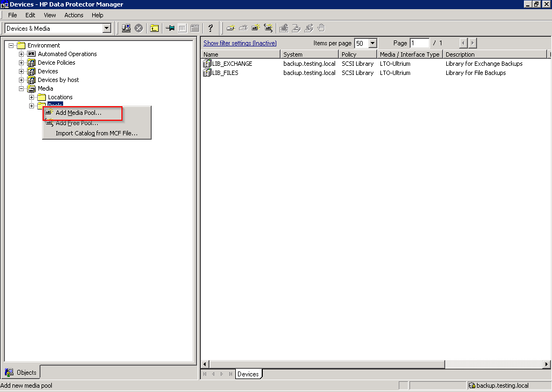Sort list by Policy column header
Screen dimensions: 552x392
click(x=349, y=54)
